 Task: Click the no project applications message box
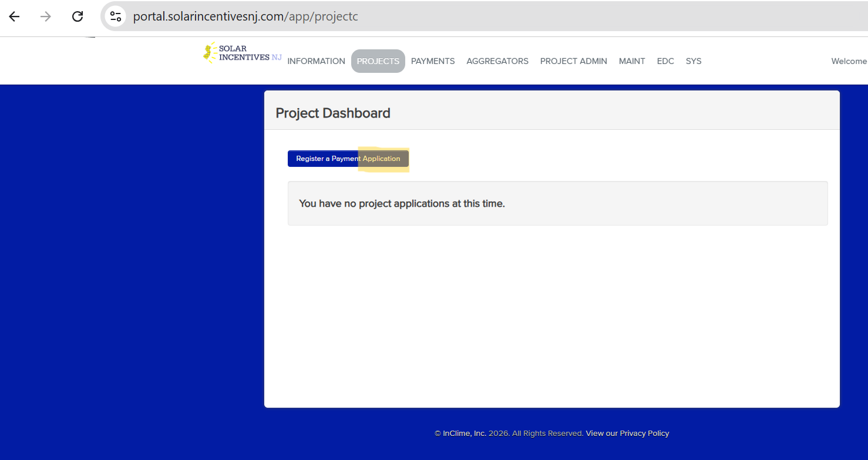(x=557, y=204)
